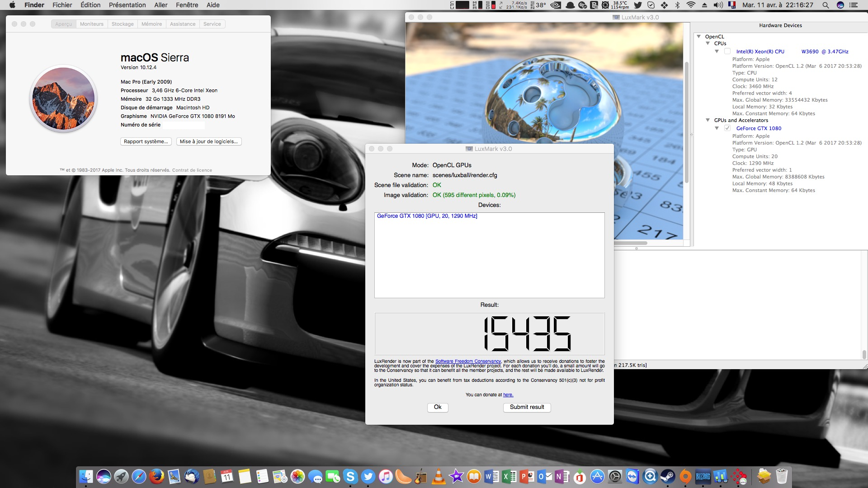The height and width of the screenshot is (488, 868).
Task: Open Contrat de licence link
Action: pyautogui.click(x=192, y=170)
